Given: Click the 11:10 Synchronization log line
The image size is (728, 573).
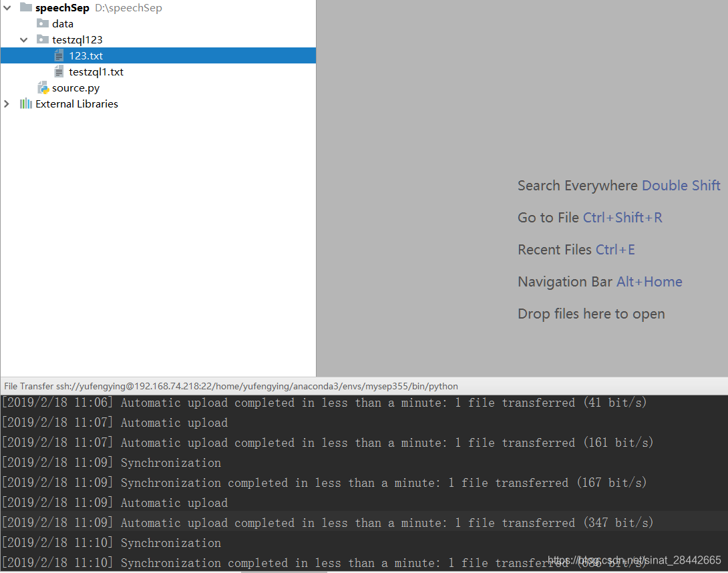Looking at the screenshot, I should point(112,542).
